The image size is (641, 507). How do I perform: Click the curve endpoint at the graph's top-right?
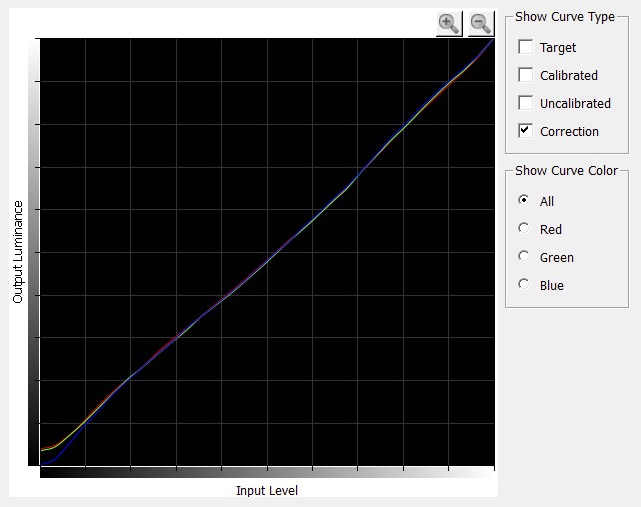click(492, 42)
